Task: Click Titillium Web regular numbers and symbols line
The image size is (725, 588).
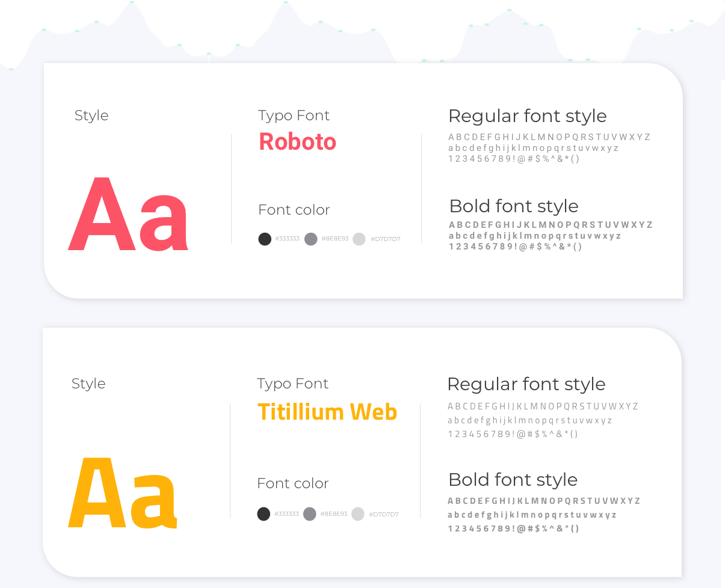Action: click(513, 434)
